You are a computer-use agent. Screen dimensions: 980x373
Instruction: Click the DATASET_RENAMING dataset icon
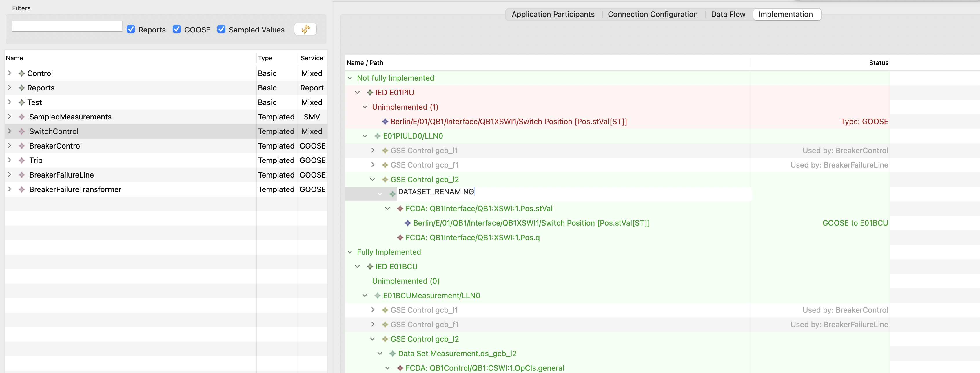click(393, 194)
